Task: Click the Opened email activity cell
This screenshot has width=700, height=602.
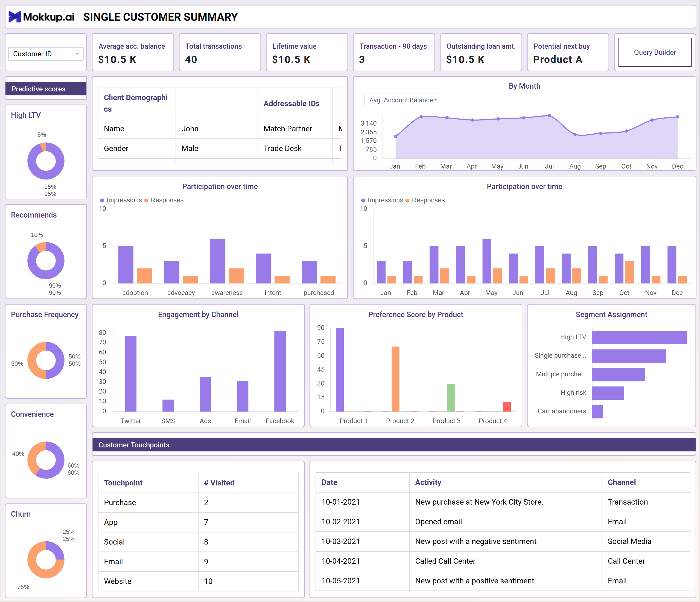Action: pos(505,522)
